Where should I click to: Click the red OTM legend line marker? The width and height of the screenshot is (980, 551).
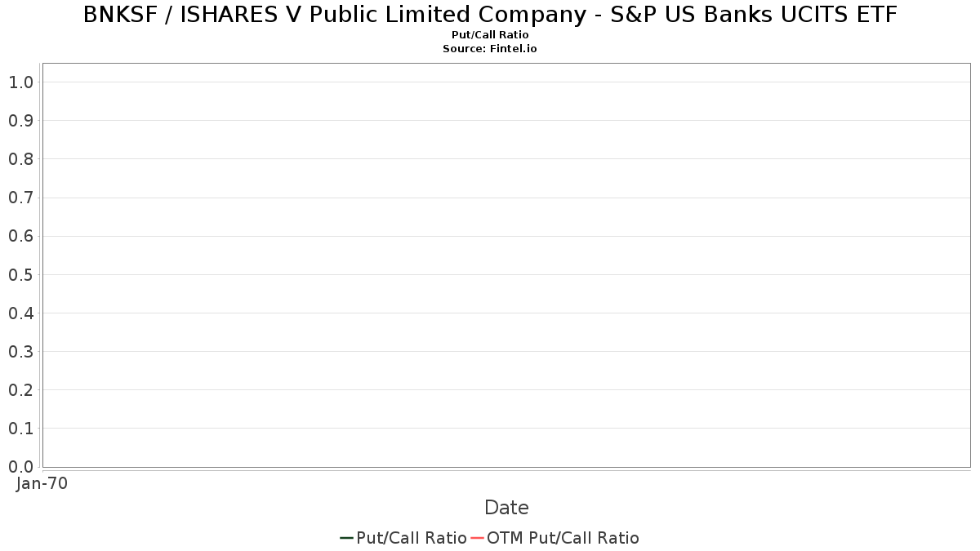pyautogui.click(x=477, y=538)
